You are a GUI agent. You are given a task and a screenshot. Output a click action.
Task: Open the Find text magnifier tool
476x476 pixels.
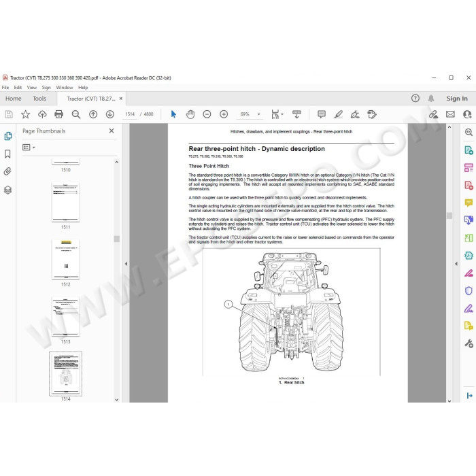76,114
